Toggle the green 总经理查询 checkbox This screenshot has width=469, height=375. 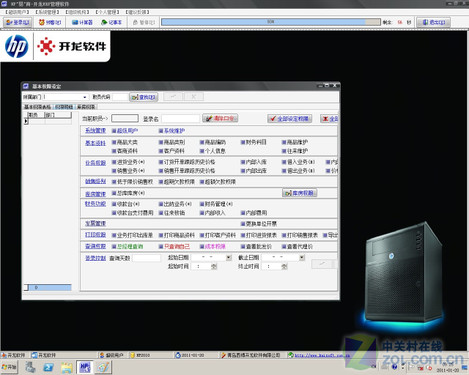coord(114,247)
